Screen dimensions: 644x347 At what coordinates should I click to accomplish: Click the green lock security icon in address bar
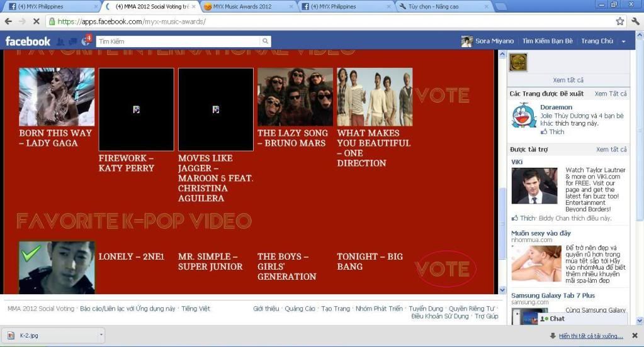pos(52,21)
